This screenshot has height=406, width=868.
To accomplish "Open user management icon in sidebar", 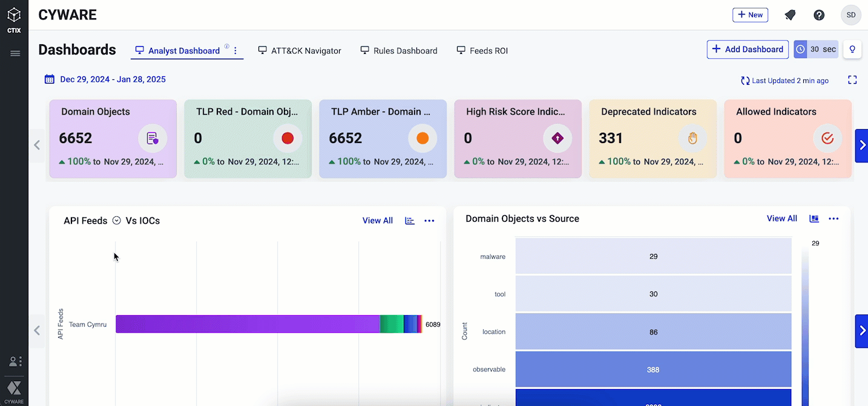I will 15,362.
